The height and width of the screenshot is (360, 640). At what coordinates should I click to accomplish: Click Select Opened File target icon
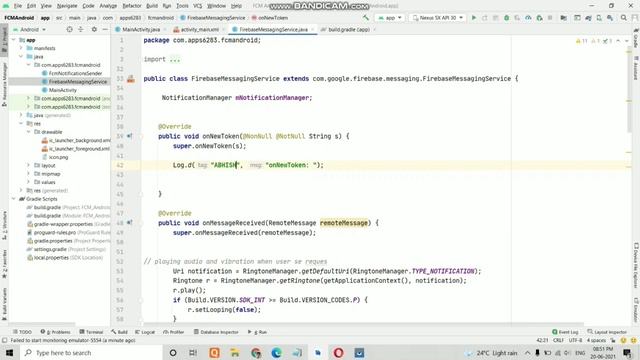pos(69,29)
